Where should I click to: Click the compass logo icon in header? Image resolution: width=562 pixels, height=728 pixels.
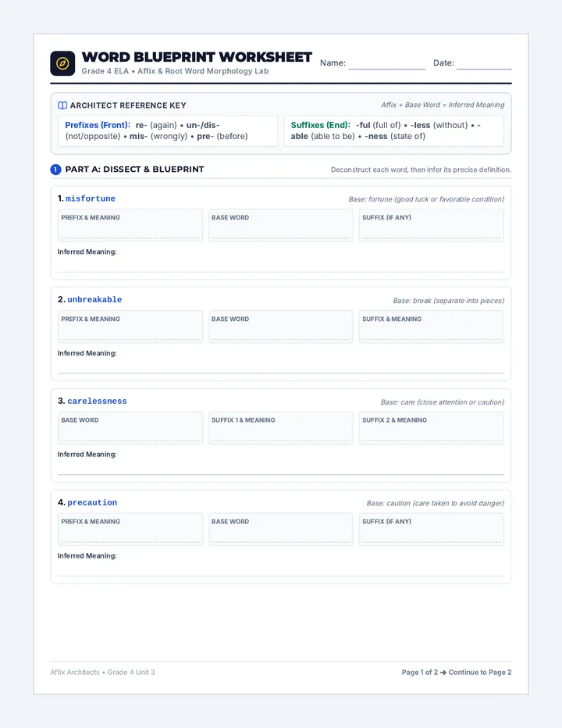[x=62, y=63]
